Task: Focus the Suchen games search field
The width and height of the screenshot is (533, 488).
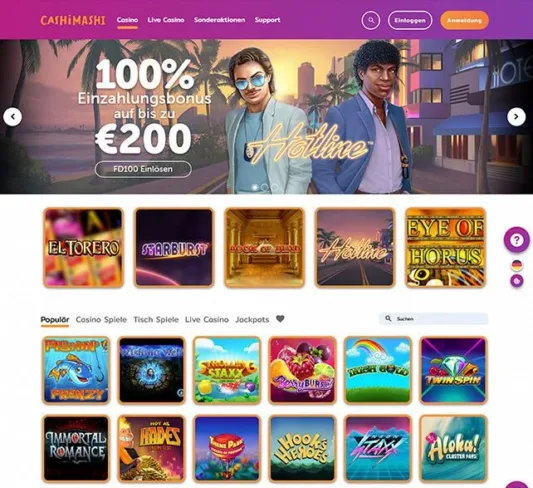Action: [434, 319]
